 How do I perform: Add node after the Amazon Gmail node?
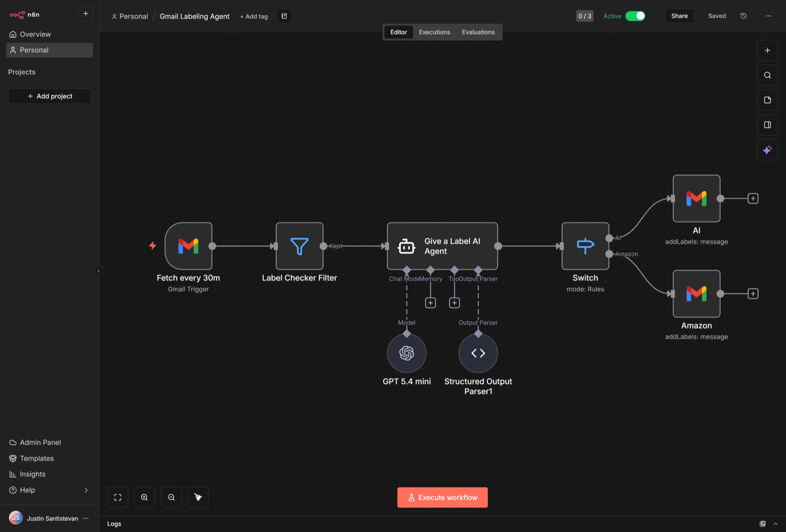753,294
